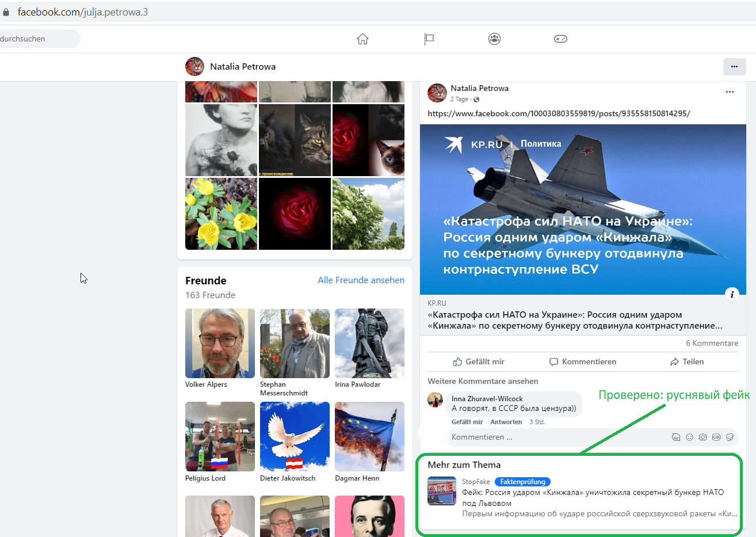Click Inna Zhuravel-Wilcock comment avatar
Viewport: 756px width, 537px height.
[x=436, y=399]
